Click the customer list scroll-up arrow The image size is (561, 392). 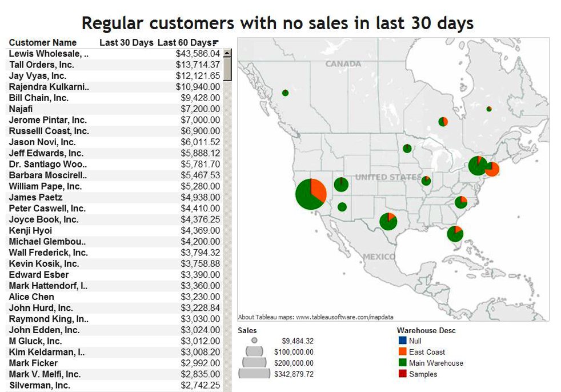point(227,53)
